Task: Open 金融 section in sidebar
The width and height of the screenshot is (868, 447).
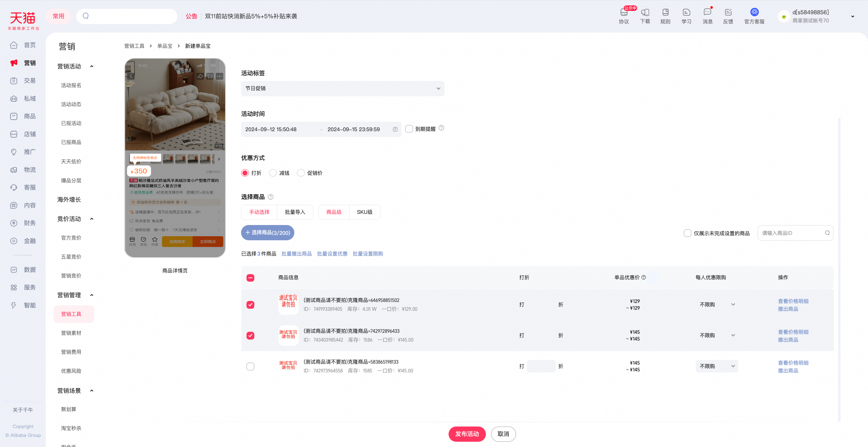Action: pyautogui.click(x=23, y=241)
